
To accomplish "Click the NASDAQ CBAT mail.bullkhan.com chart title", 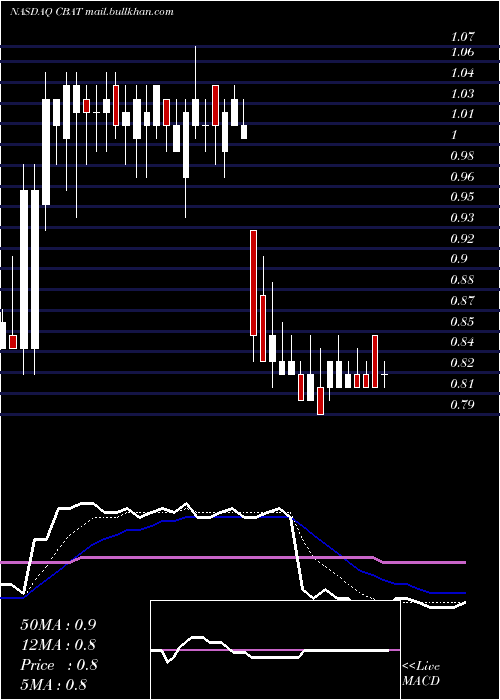I will coord(92,12).
